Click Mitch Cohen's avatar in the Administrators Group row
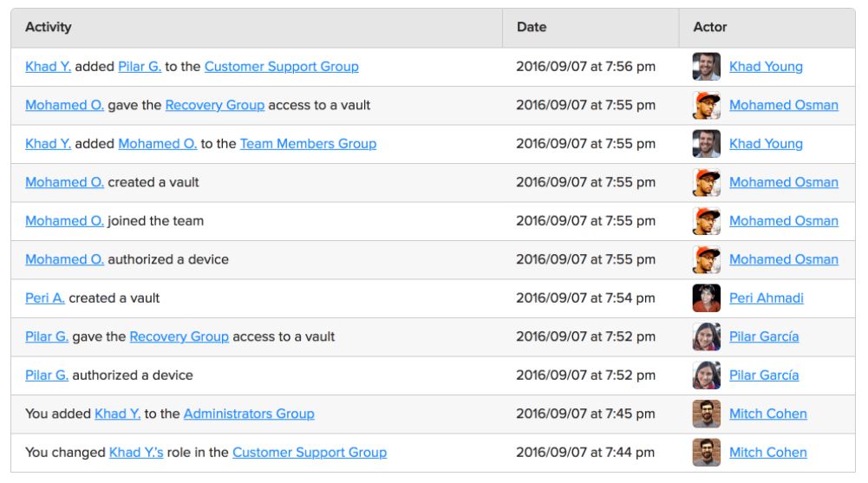Screen dimensions: 868x483 tap(707, 414)
